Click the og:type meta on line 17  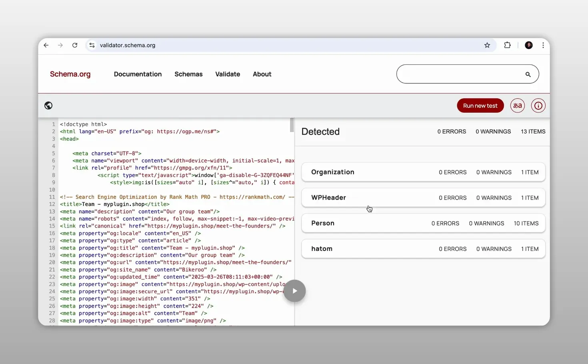(130, 241)
